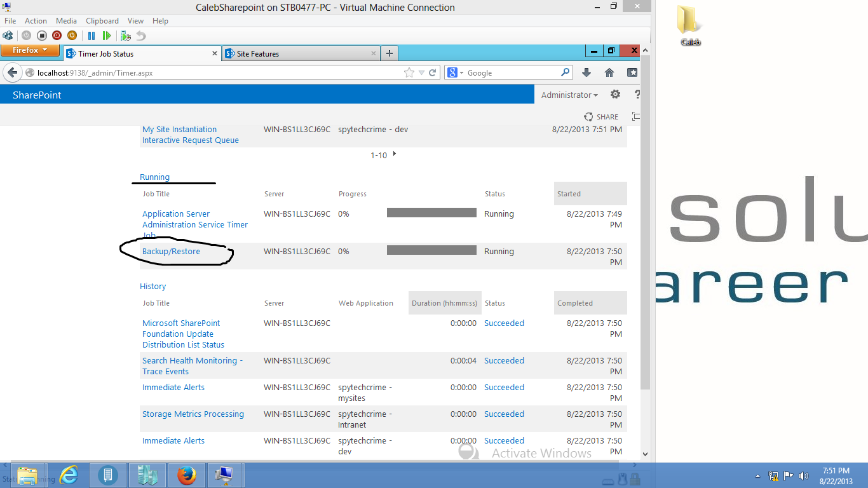Image resolution: width=868 pixels, height=488 pixels.
Task: Open the orange Firefox menu button
Action: tap(30, 50)
